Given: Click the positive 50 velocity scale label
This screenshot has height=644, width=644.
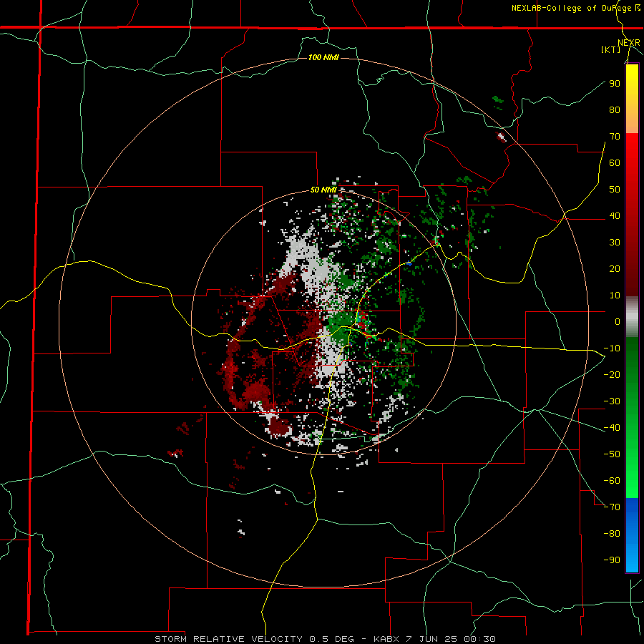Looking at the screenshot, I should 615,190.
